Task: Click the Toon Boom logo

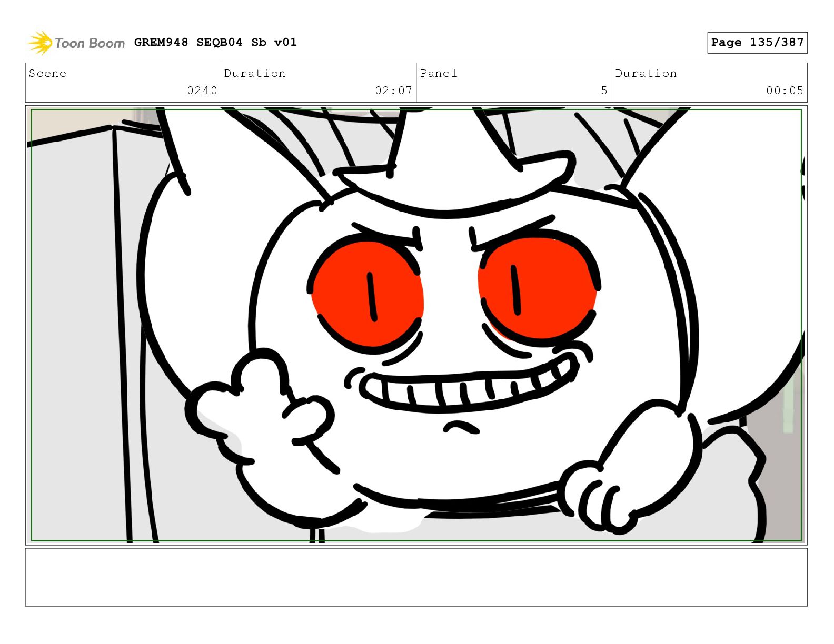Action: click(x=76, y=43)
